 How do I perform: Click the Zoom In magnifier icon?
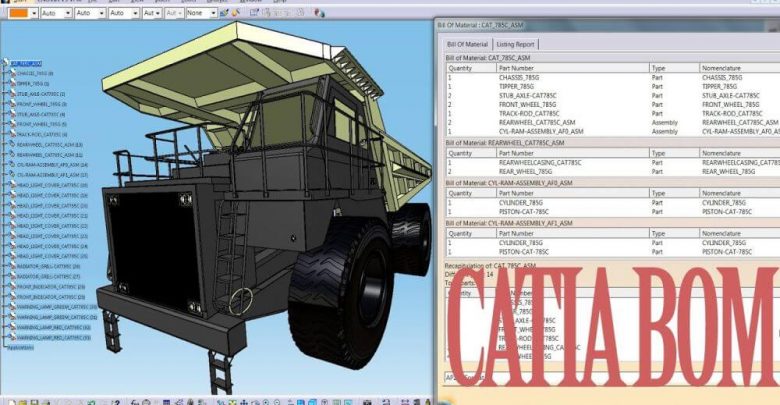(266, 402)
